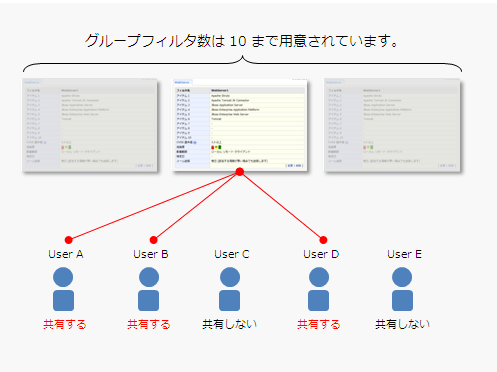Click the red severity swatch in center thumbnail
Screen dimensions: 497x372
pyautogui.click(x=212, y=147)
